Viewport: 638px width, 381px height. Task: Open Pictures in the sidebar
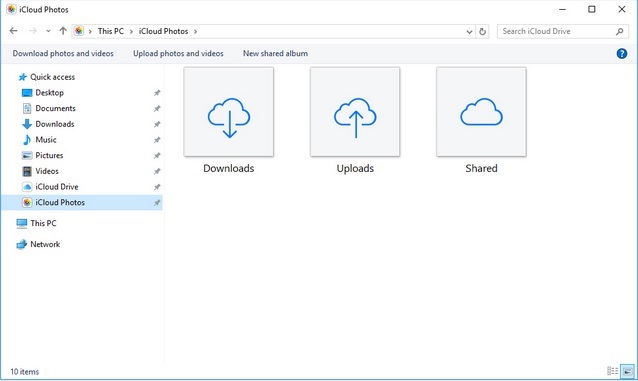[49, 155]
